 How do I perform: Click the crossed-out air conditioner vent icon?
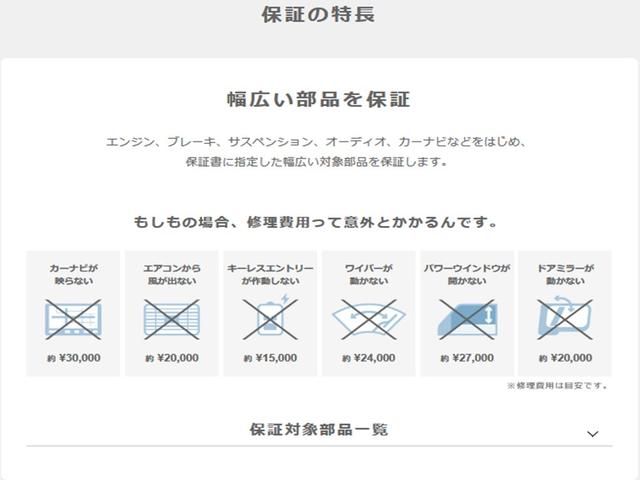pos(171,320)
